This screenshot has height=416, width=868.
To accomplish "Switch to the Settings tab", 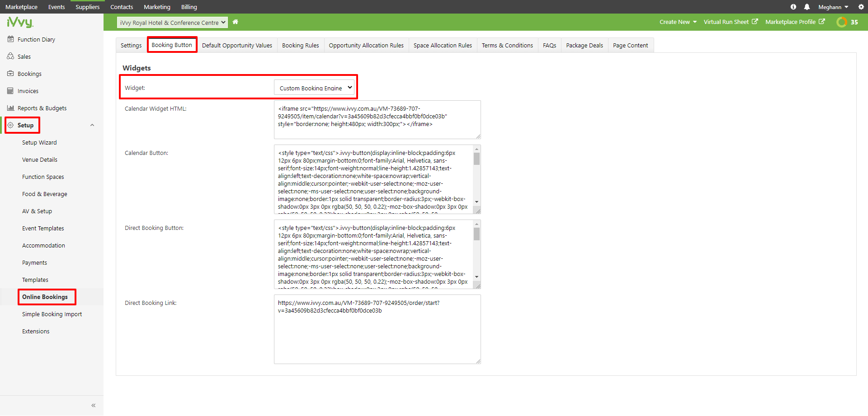I will (131, 45).
